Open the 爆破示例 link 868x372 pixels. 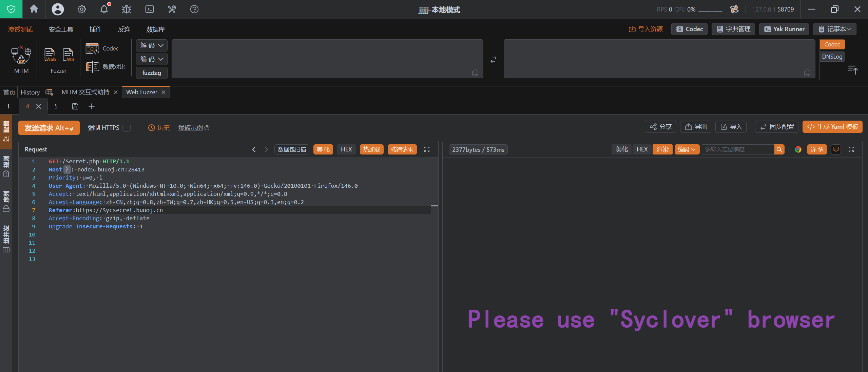coord(190,128)
